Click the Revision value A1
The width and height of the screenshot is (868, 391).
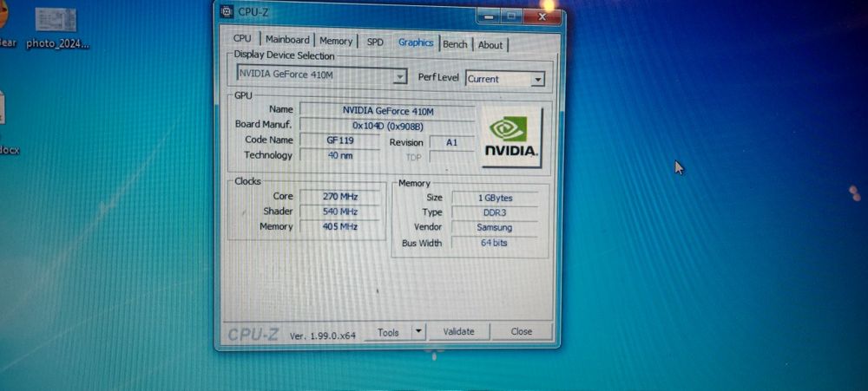pyautogui.click(x=451, y=143)
